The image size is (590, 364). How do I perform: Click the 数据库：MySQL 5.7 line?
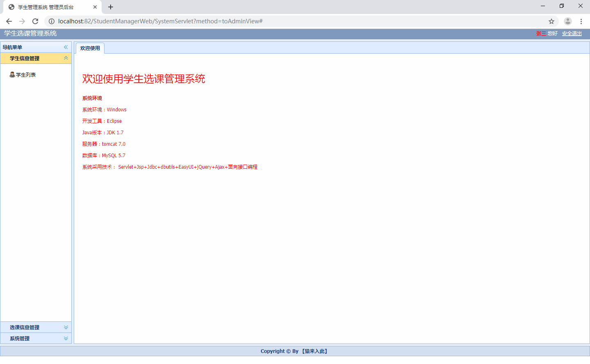tap(104, 156)
